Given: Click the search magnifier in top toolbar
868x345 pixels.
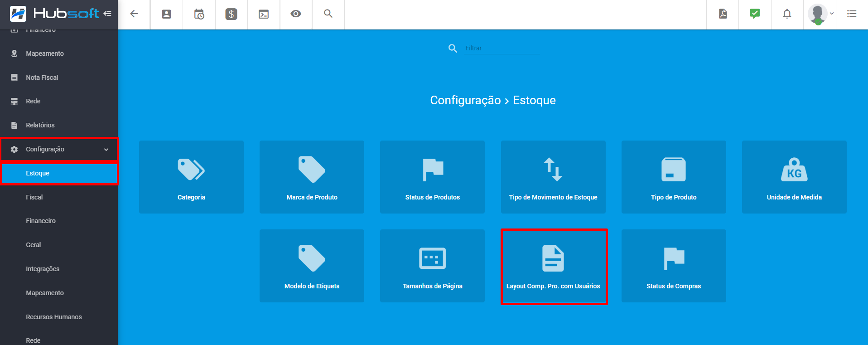Looking at the screenshot, I should click(328, 14).
